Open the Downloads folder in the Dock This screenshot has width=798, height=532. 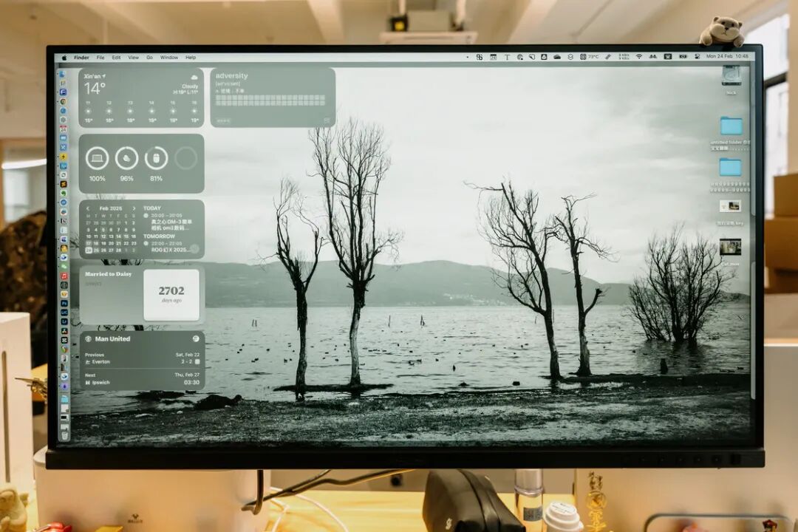pos(64,398)
